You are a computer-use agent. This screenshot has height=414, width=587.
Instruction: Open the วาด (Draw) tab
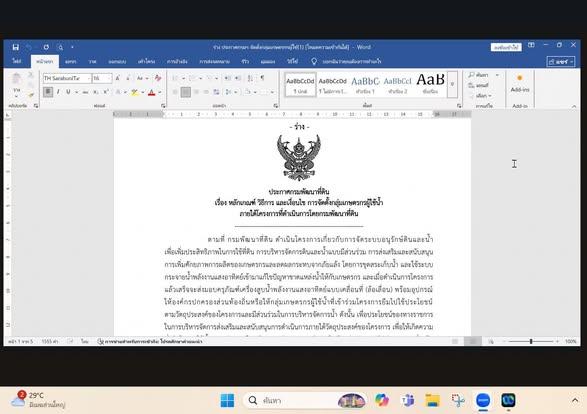click(x=92, y=61)
